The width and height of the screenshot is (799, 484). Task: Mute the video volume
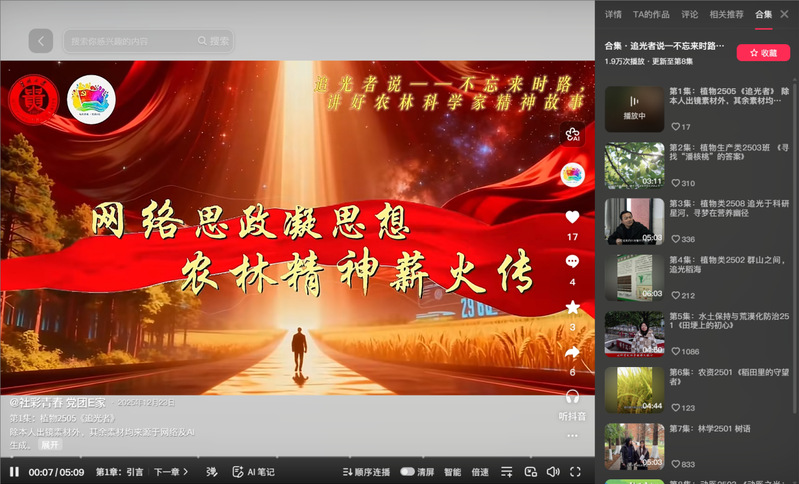(x=553, y=472)
